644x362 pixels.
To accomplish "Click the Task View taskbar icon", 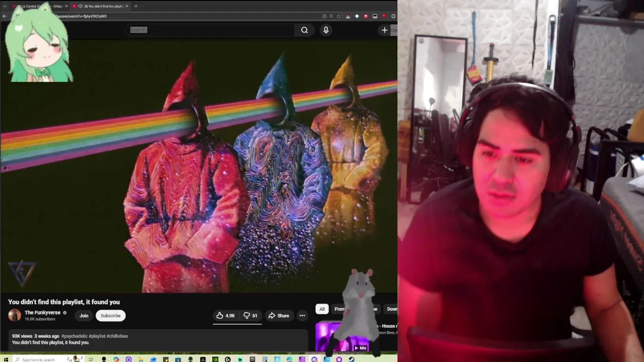I will click(91, 359).
